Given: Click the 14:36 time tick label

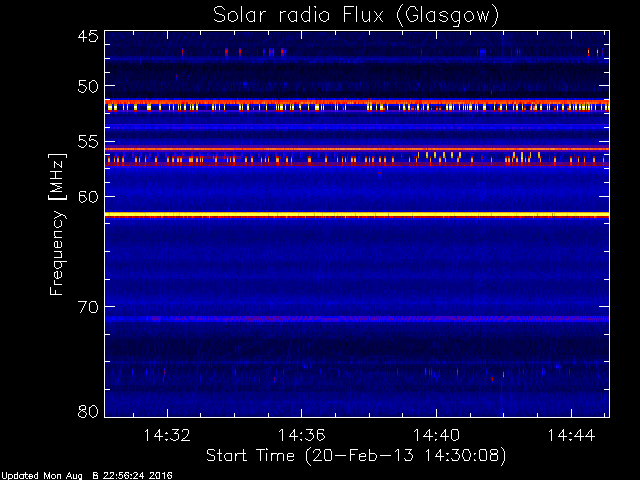Looking at the screenshot, I should 302,435.
